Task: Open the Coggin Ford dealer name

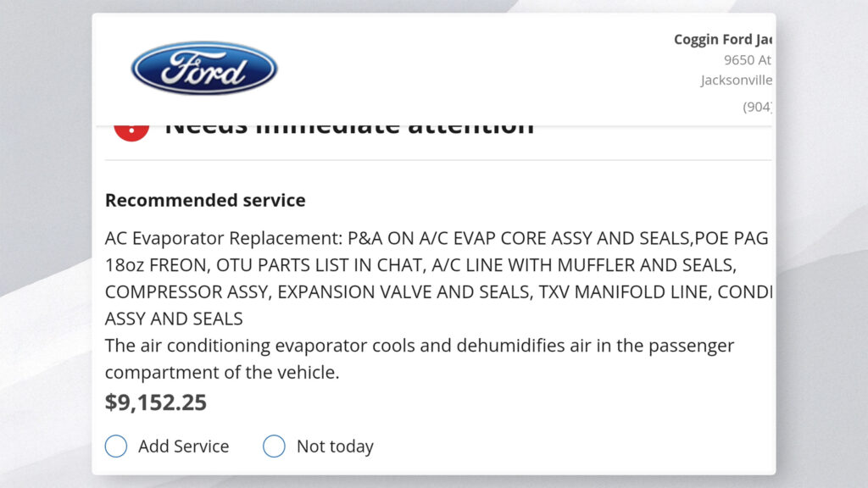Action: click(x=722, y=39)
